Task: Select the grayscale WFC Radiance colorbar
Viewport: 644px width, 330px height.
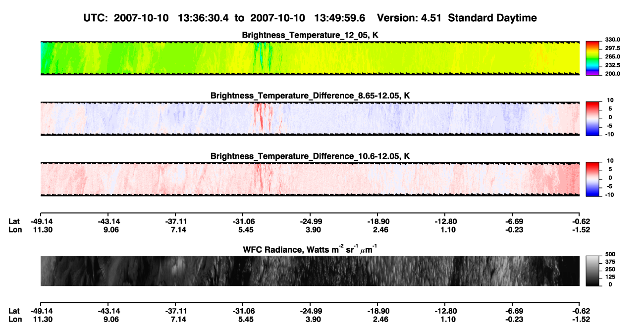Action: coord(592,271)
